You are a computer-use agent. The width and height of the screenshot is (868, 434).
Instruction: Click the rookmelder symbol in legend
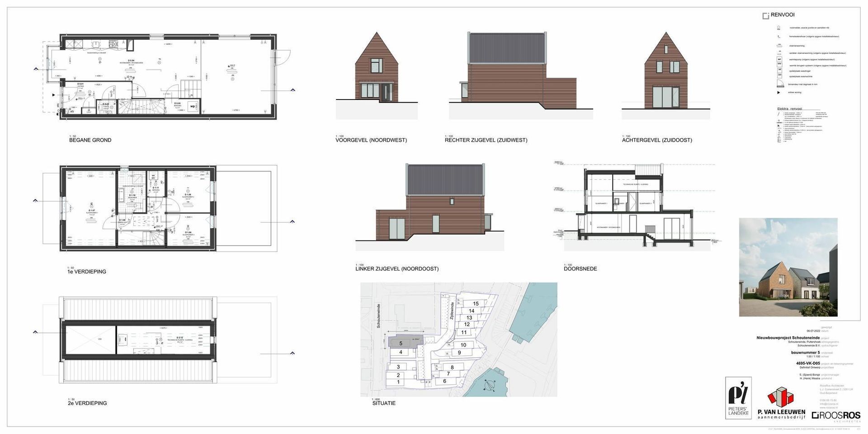[x=778, y=28]
